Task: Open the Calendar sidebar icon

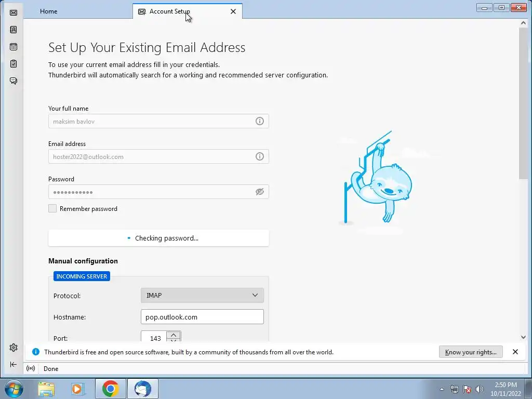Action: pos(14,47)
